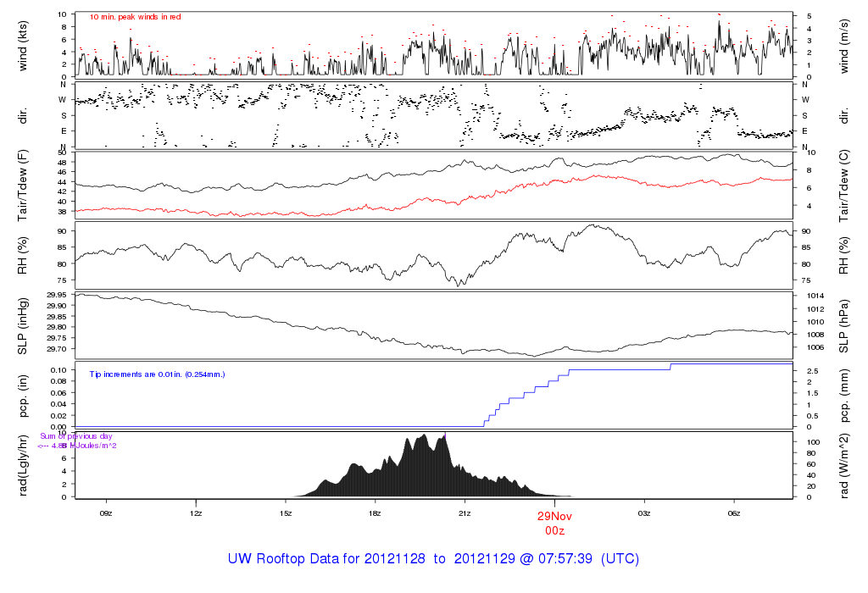868x593 pixels.
Task: Click the 03z time axis label
Action: pyautogui.click(x=644, y=513)
